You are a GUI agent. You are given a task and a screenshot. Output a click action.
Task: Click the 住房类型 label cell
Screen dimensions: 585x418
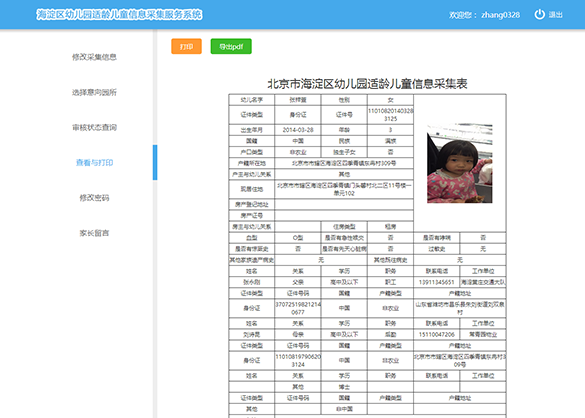pos(344,227)
